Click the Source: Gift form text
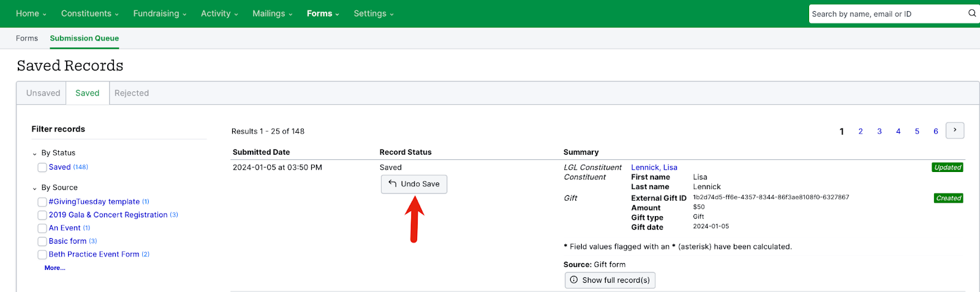 click(x=595, y=264)
